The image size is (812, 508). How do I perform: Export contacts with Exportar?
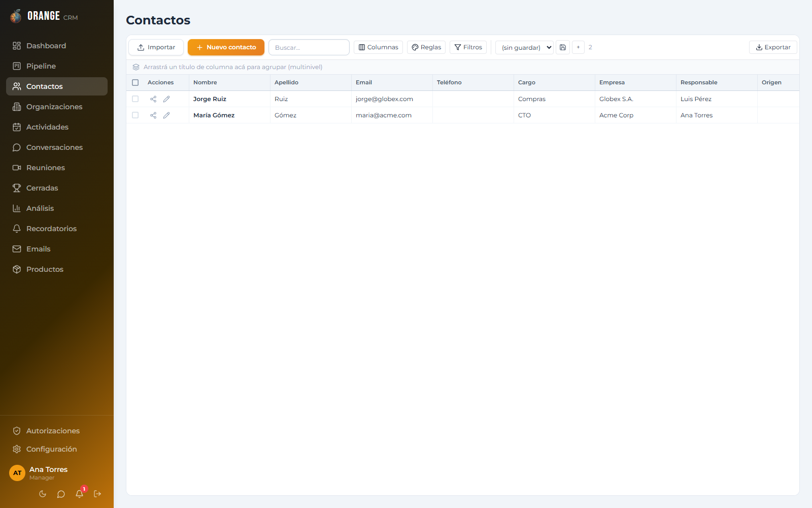click(773, 47)
